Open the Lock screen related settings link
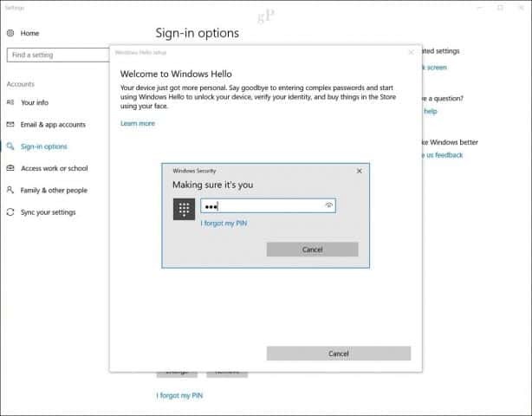 434,68
